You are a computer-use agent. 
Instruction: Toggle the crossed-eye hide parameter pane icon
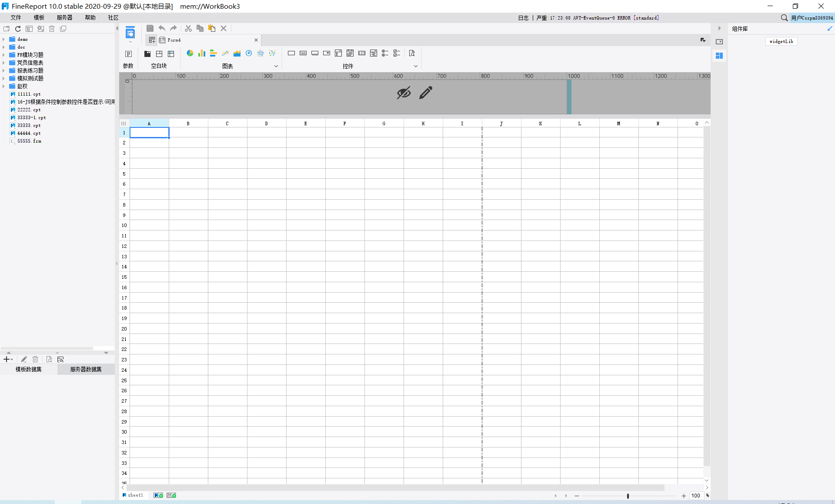point(404,93)
